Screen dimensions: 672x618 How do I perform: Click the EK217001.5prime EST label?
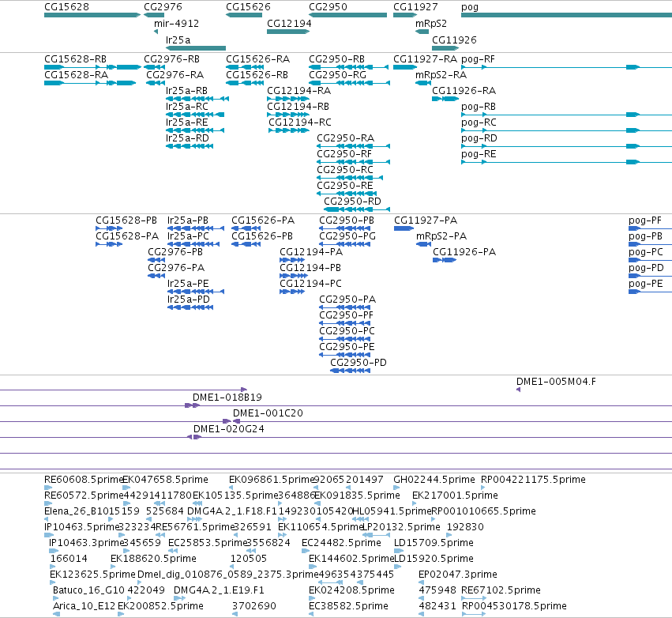(455, 495)
